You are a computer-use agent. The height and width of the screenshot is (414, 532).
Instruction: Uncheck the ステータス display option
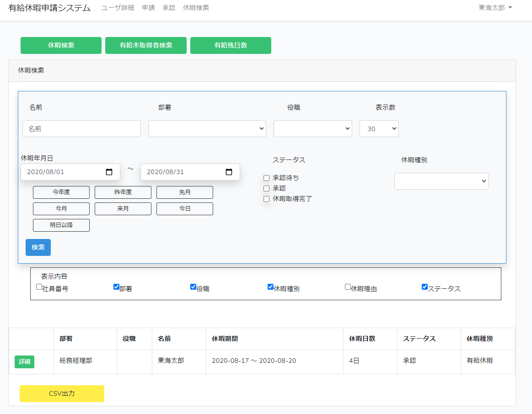coord(425,287)
